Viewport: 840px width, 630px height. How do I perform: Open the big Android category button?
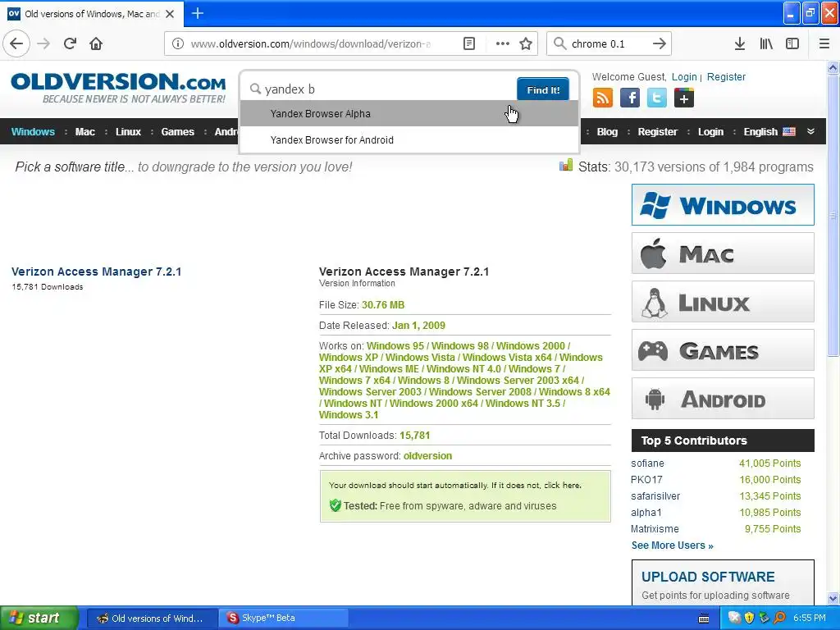pyautogui.click(x=723, y=399)
